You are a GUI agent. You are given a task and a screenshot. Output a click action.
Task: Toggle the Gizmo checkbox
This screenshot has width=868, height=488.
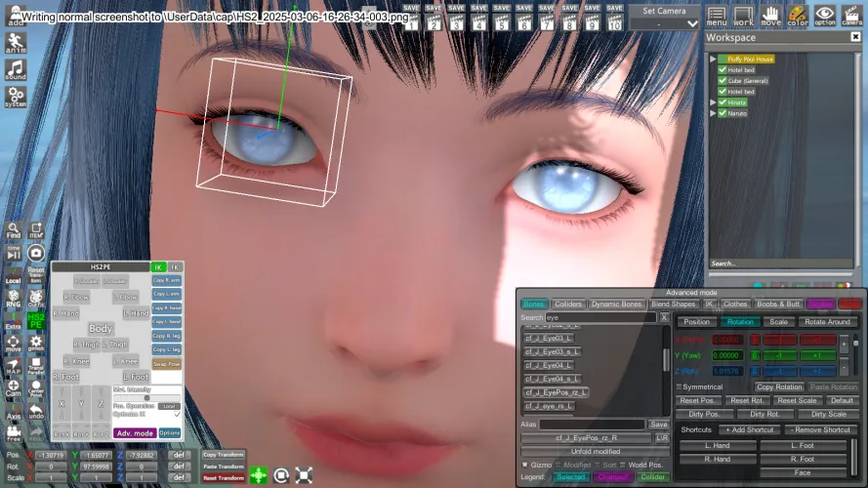pyautogui.click(x=525, y=465)
